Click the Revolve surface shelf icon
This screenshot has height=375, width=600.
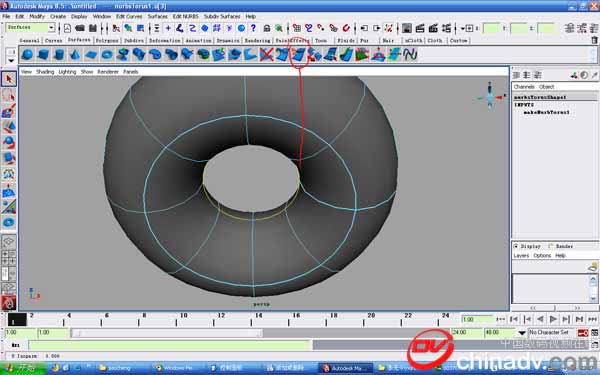123,55
